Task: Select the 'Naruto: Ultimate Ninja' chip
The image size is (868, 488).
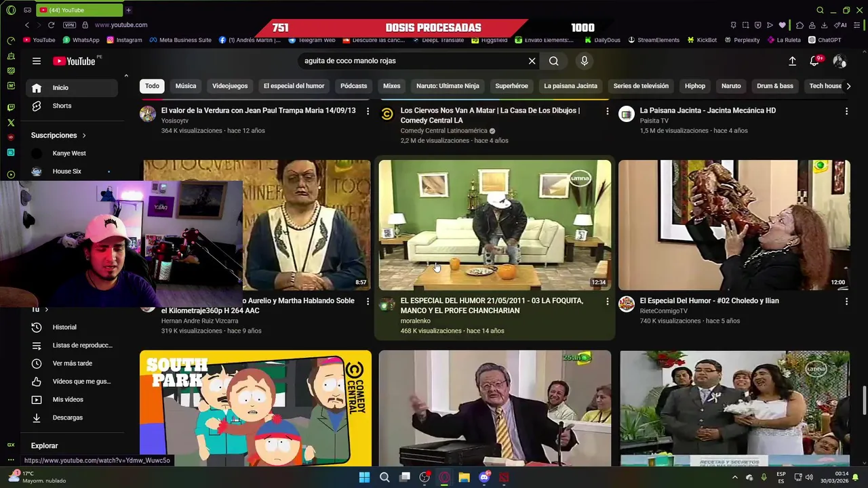Action: pyautogui.click(x=448, y=86)
